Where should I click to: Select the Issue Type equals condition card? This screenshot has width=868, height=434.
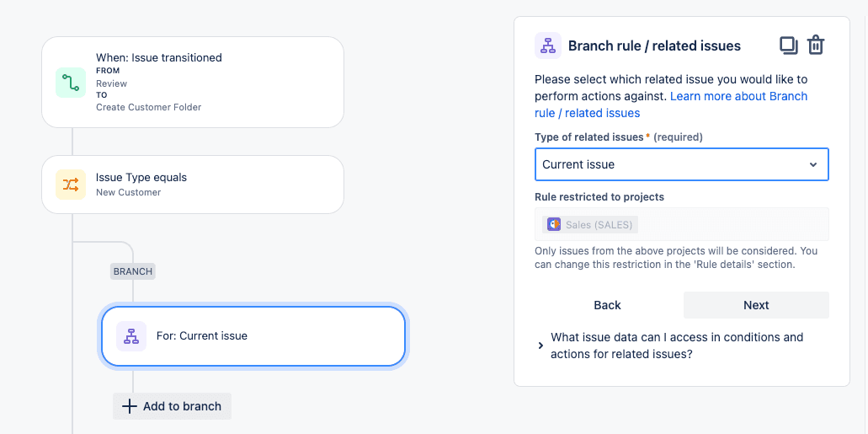(x=193, y=185)
